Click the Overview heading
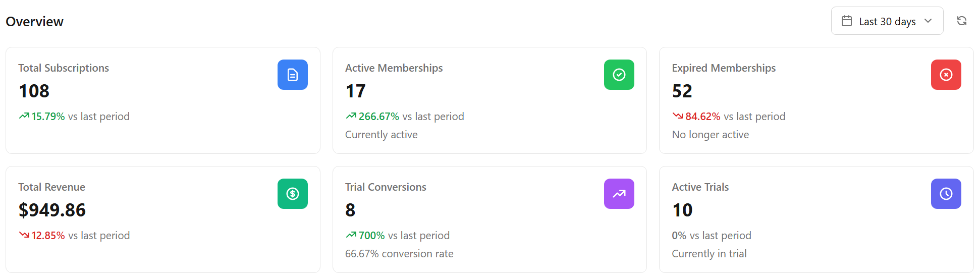The height and width of the screenshot is (280, 980). (x=34, y=22)
